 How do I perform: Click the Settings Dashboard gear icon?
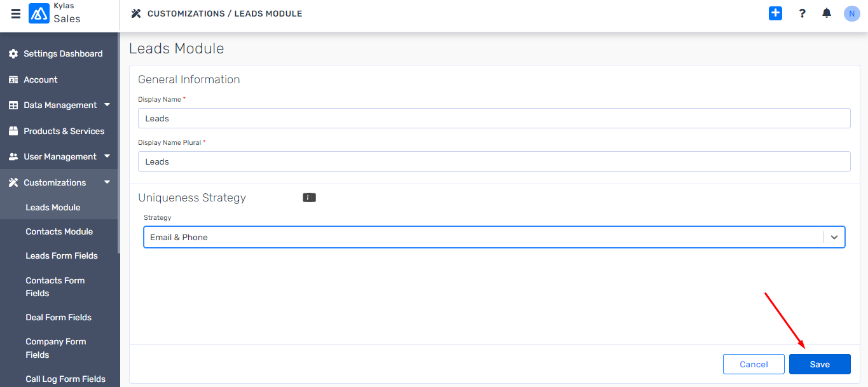click(13, 54)
